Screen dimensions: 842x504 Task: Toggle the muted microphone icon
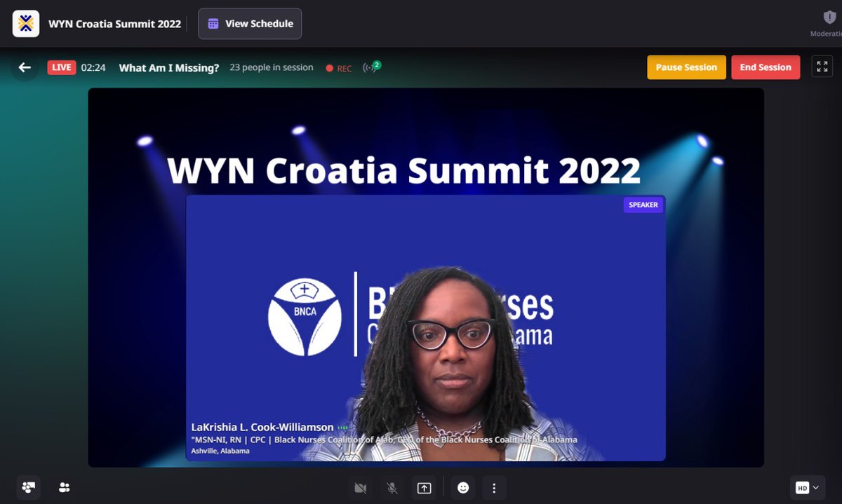(x=393, y=488)
